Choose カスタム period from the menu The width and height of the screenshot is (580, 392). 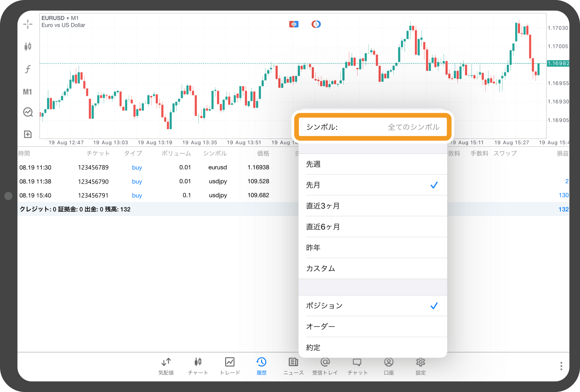[373, 268]
